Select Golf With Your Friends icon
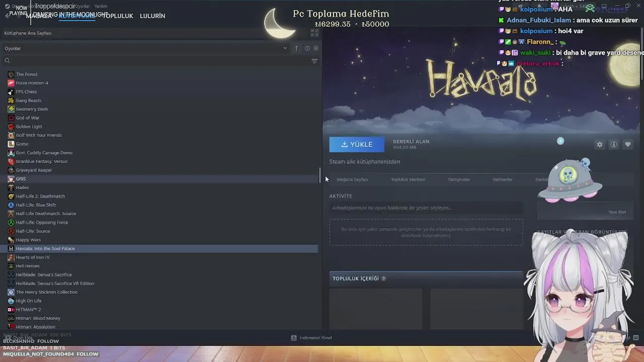The image size is (644, 362). [x=11, y=135]
